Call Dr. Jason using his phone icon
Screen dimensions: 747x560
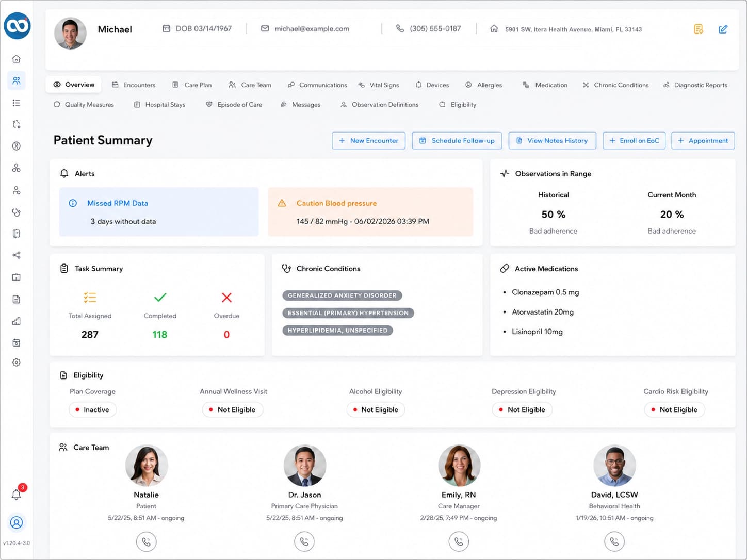(x=304, y=541)
